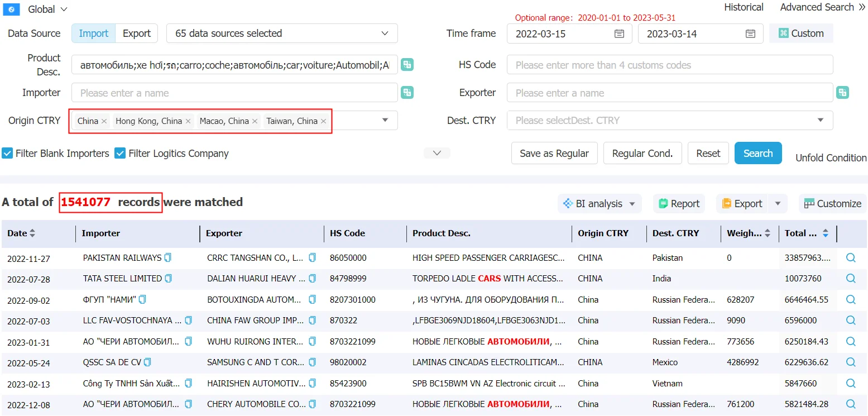Copy exporter name HAIRISHEN AUTOMOTIV
Viewport: 868px width, 416px height.
point(313,384)
